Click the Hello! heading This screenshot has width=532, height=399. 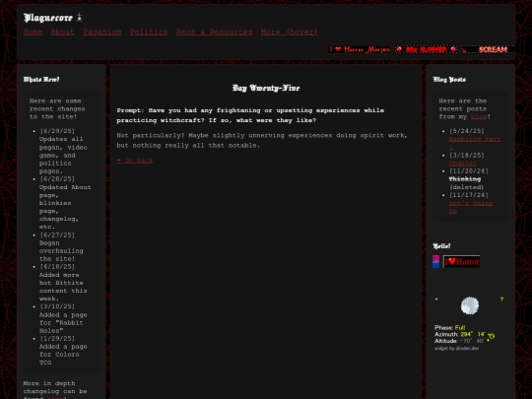441,246
